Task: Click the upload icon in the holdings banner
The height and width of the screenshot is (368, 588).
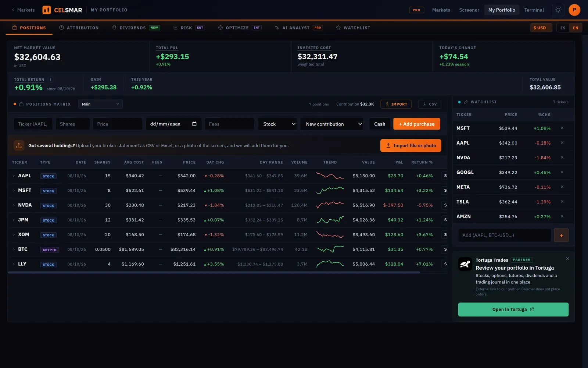Action: coord(19,145)
